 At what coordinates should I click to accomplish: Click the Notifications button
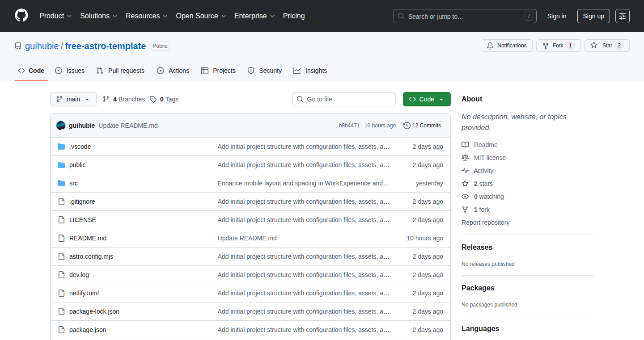(507, 46)
